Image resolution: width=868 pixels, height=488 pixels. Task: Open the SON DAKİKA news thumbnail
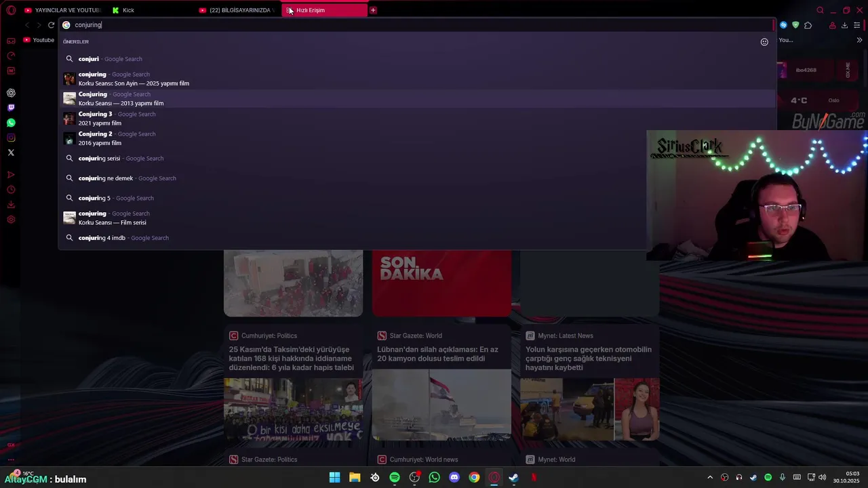pos(441,283)
